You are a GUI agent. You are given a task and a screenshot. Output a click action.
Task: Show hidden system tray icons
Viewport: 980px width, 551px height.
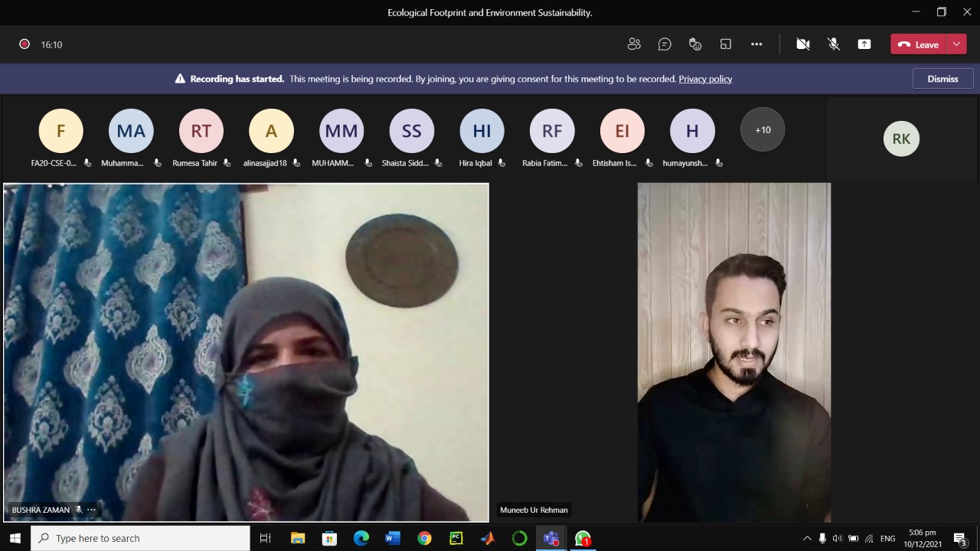pyautogui.click(x=807, y=539)
